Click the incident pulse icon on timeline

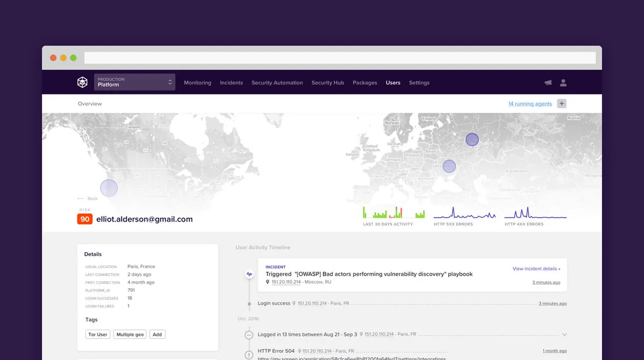(x=249, y=274)
